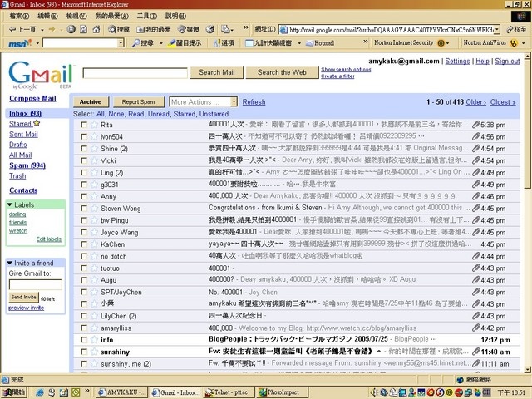Check the box next to sunshiny message
This screenshot has height=399, width=532.
click(x=84, y=352)
